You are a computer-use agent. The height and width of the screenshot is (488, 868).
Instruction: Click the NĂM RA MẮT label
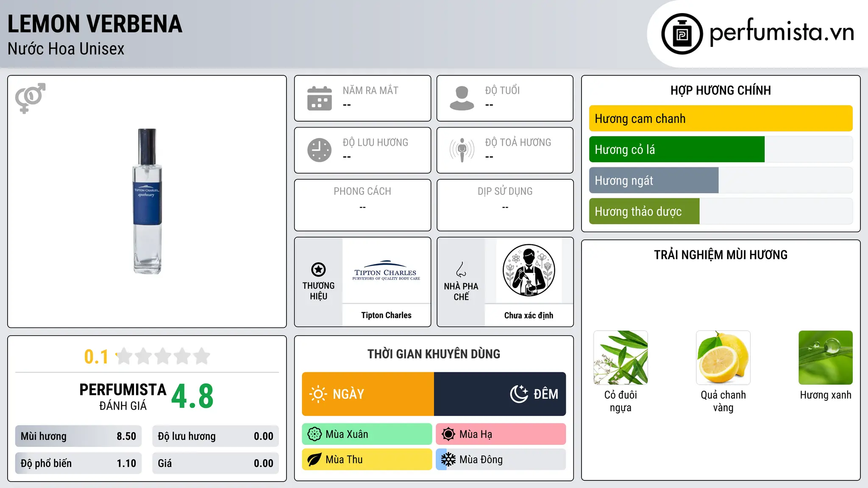point(370,91)
